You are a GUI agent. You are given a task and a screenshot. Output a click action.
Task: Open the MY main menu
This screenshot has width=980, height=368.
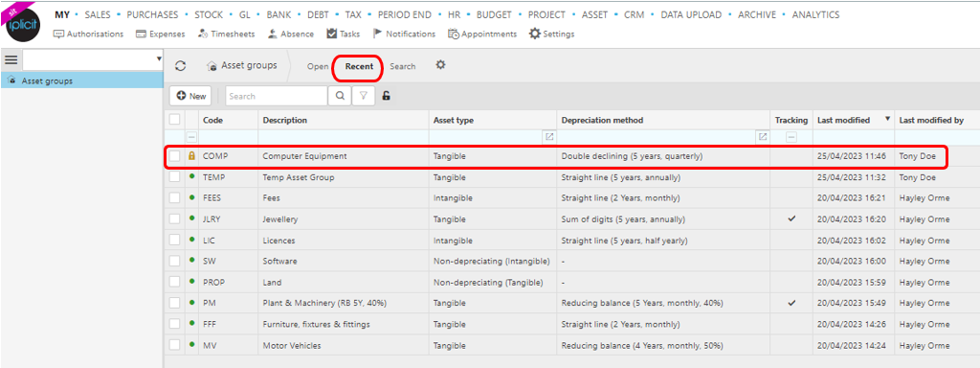(62, 14)
